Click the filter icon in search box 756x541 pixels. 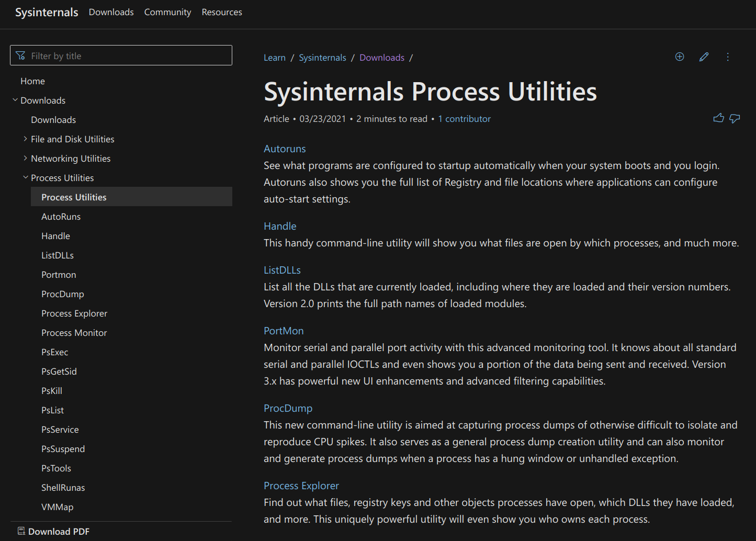pyautogui.click(x=20, y=55)
